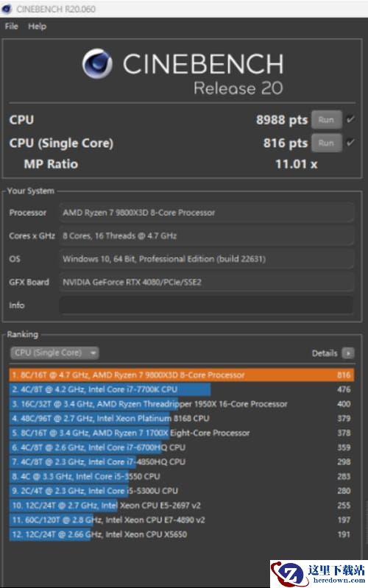Select the Xeon Platinum 8168 ranking row
The width and height of the screenshot is (368, 588).
(x=182, y=419)
